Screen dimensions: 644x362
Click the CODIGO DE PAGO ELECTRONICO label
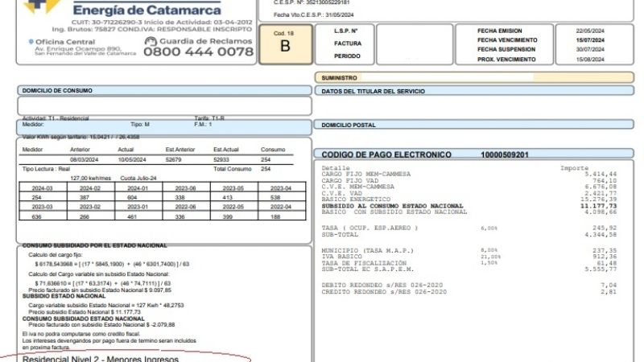pos(386,154)
